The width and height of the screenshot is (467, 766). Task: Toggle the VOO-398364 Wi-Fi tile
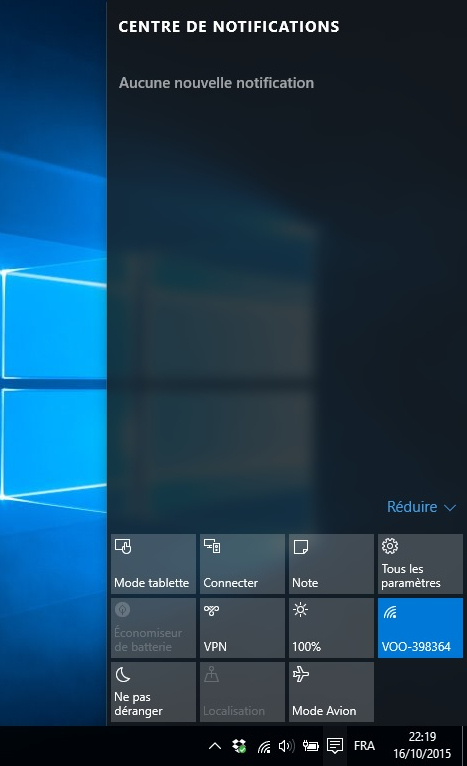pos(420,628)
